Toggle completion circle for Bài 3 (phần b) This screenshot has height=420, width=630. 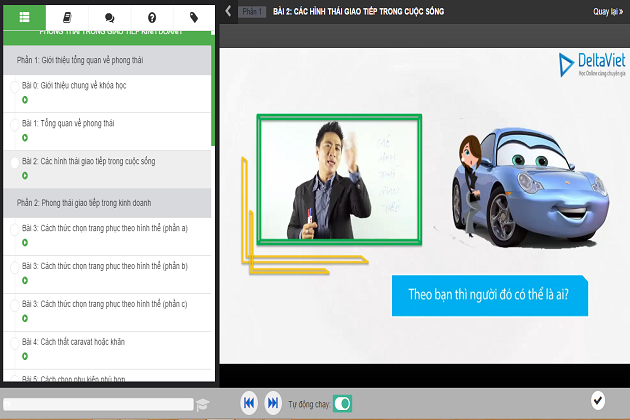pos(14,267)
